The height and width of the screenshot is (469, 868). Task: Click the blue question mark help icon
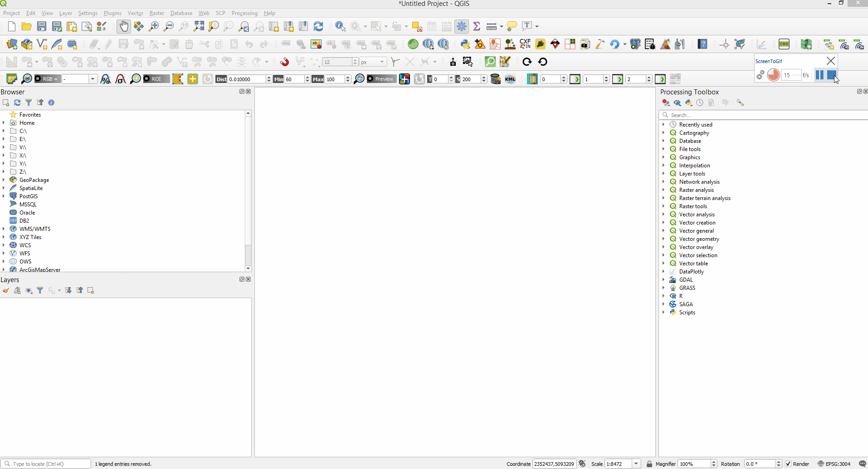702,44
